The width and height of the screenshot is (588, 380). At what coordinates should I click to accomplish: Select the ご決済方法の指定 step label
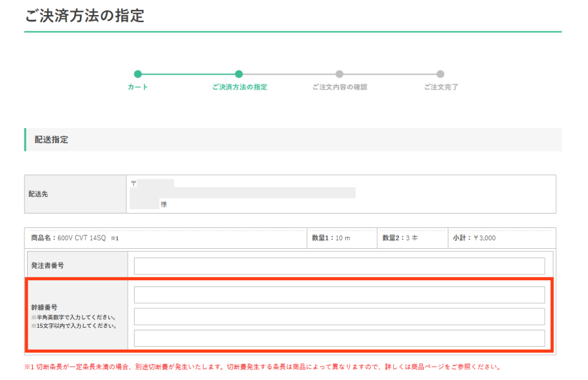point(239,87)
